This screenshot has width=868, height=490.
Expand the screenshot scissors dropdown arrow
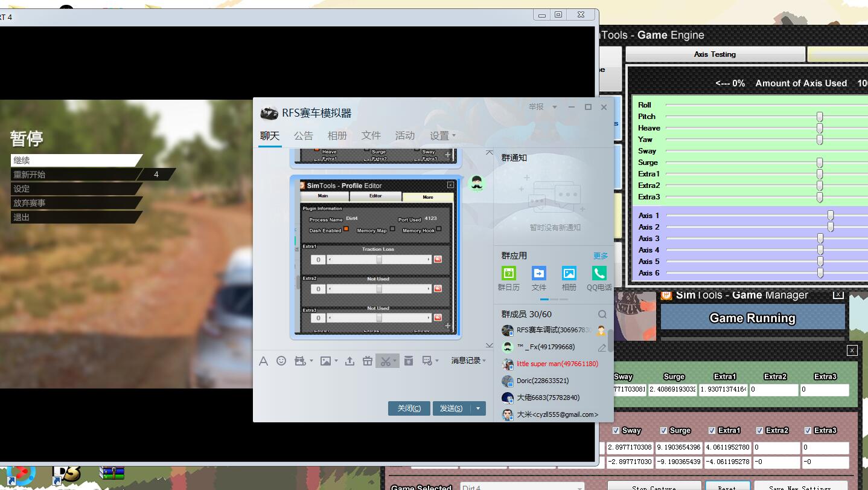394,361
